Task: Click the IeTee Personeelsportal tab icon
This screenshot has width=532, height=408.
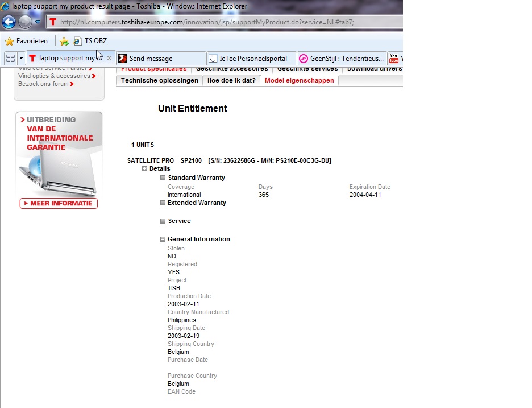Action: click(x=213, y=59)
